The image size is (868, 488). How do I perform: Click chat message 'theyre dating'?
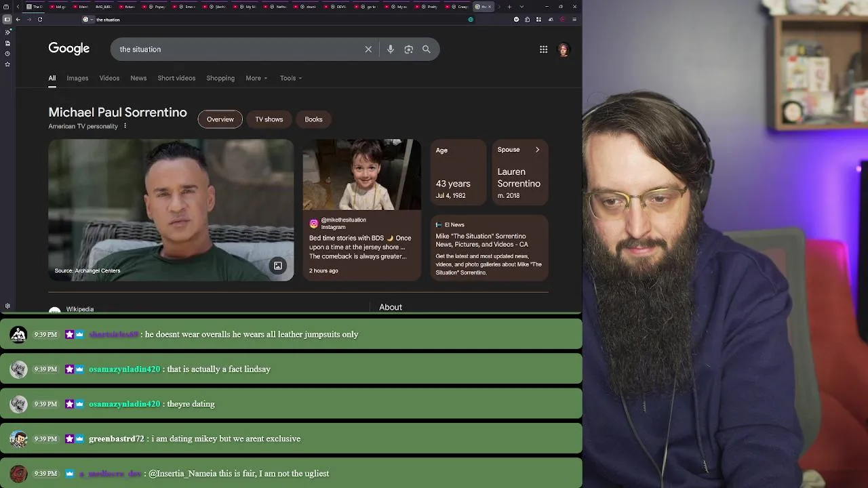point(191,404)
